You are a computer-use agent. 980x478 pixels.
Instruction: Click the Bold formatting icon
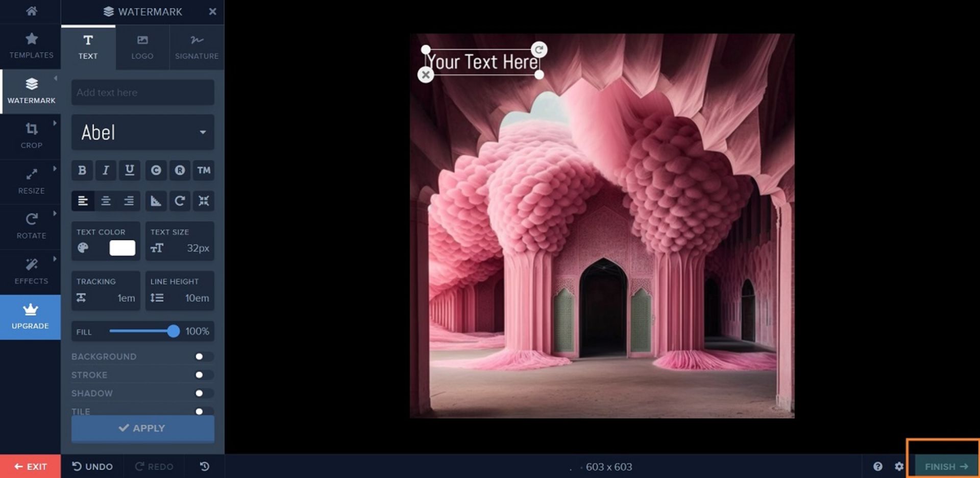[82, 171]
